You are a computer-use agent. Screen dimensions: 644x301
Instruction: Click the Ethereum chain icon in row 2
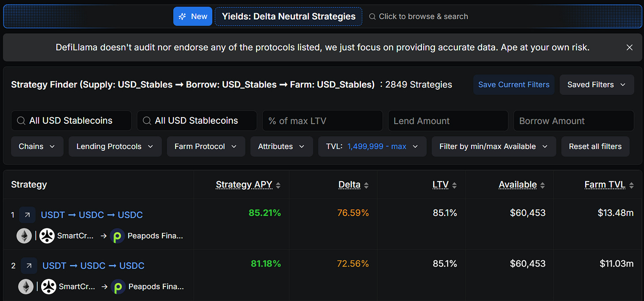pos(26,287)
